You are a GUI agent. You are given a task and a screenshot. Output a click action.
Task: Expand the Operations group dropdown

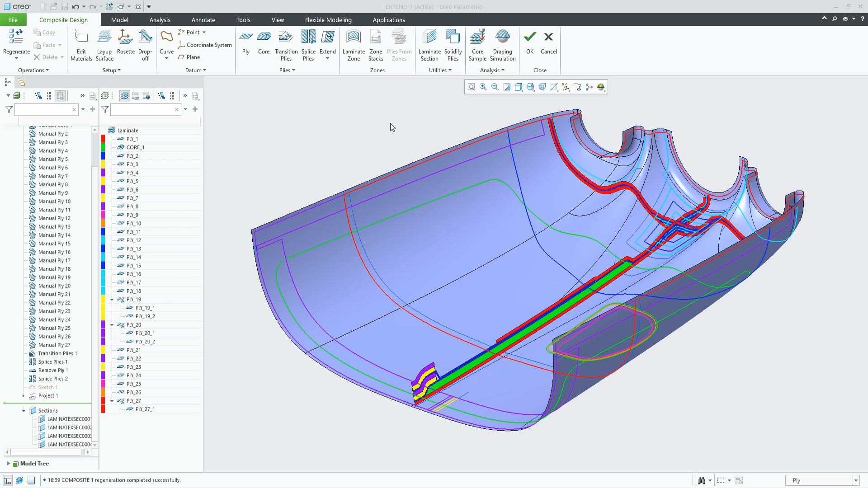[33, 70]
